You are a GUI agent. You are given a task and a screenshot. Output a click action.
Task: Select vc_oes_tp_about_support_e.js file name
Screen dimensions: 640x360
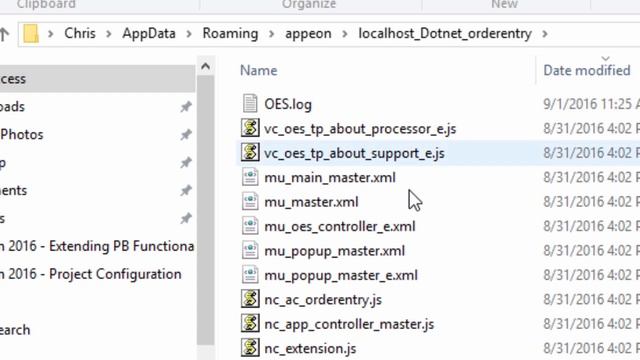click(x=354, y=153)
